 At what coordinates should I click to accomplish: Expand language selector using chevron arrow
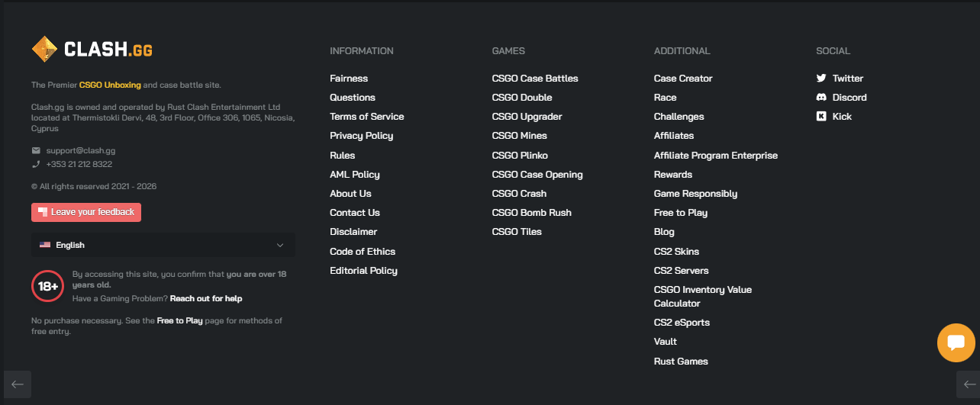[x=280, y=245]
